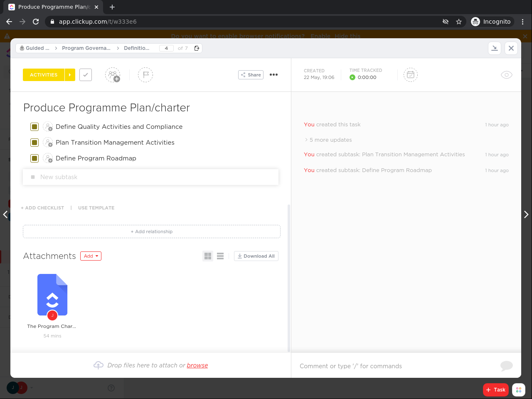532x399 pixels.
Task: Start time tracking play button
Action: click(x=352, y=77)
